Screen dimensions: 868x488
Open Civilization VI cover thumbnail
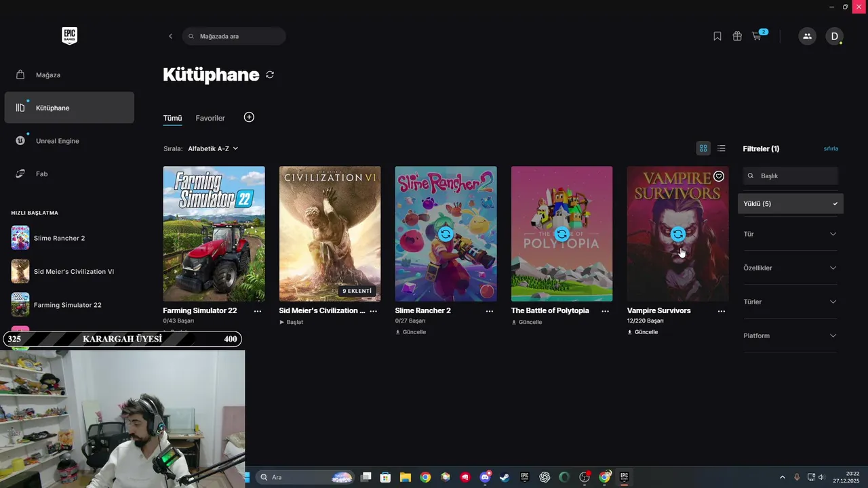(330, 234)
